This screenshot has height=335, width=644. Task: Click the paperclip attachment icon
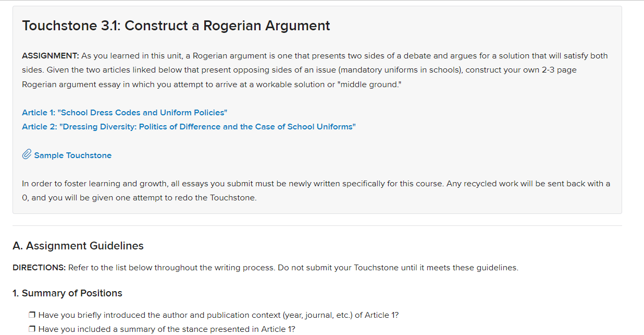(x=27, y=155)
